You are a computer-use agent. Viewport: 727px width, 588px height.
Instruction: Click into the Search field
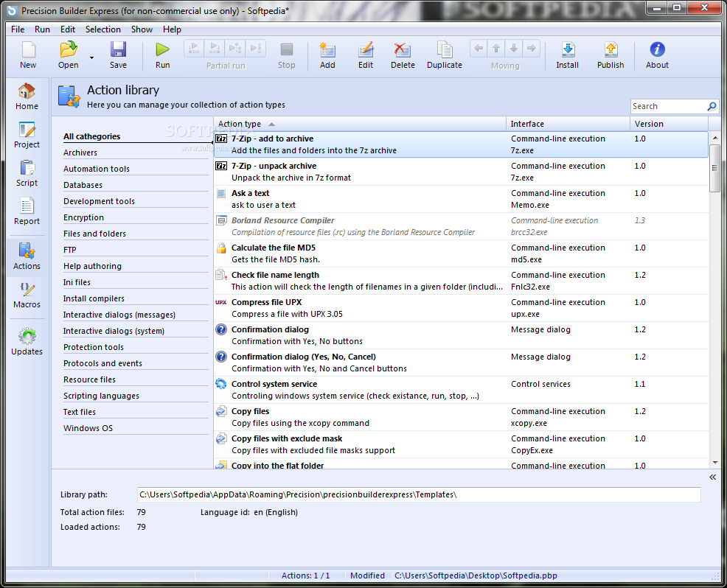(668, 107)
